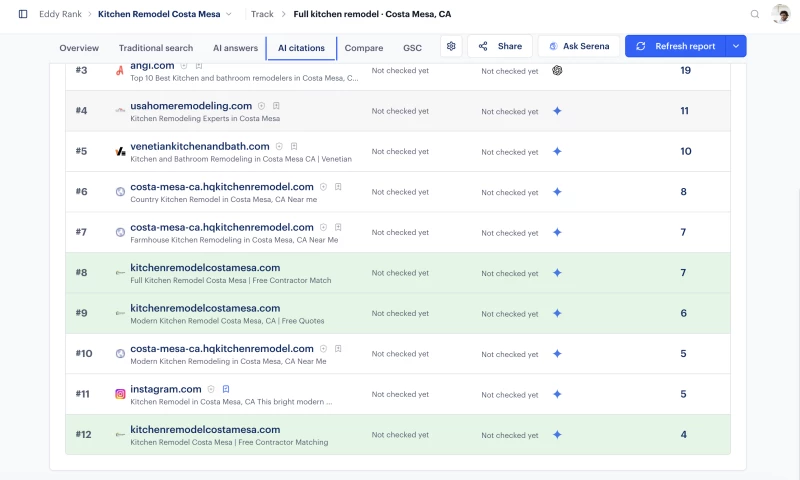
Task: Click "Kitchen Remodeling Experts in Costa Mesa" subtitle
Action: coord(205,118)
